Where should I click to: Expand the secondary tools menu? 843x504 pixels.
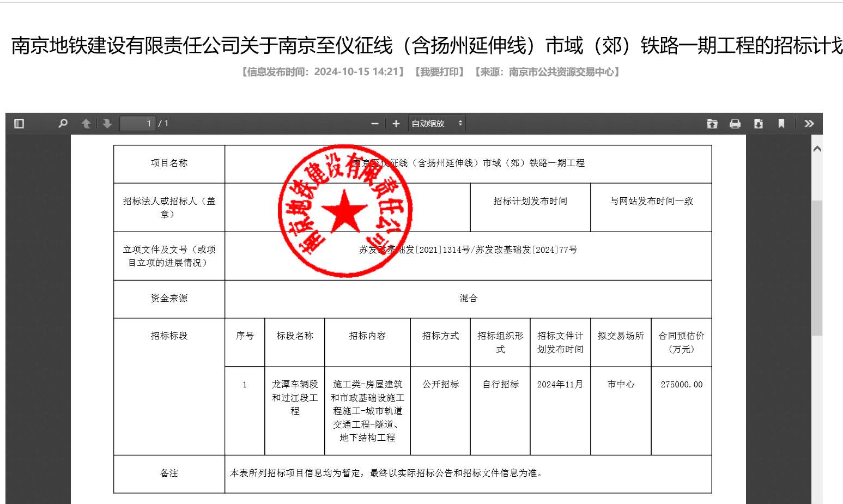(x=809, y=124)
